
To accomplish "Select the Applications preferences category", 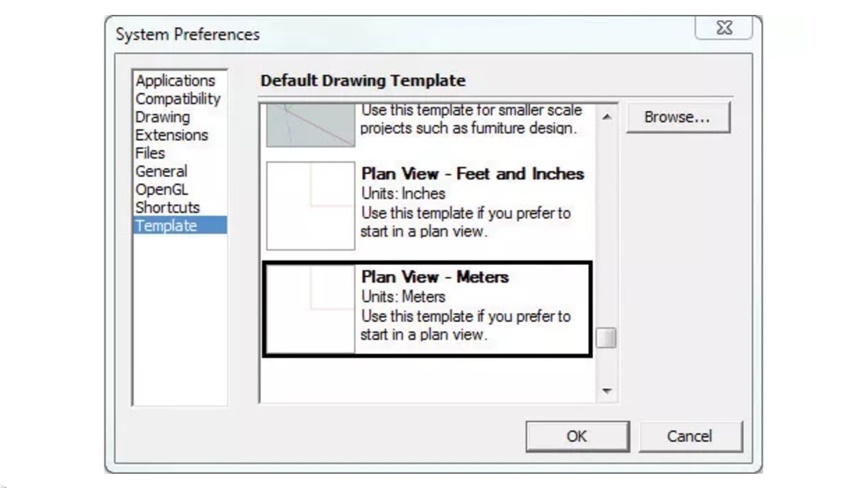I will (x=176, y=81).
